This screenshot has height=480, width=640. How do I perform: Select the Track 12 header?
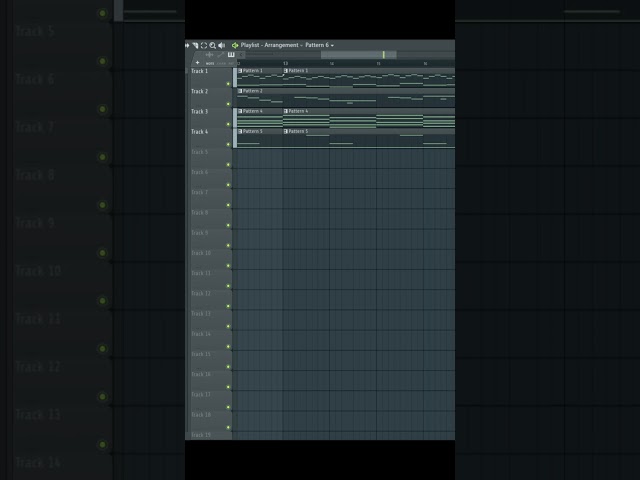tap(209, 300)
